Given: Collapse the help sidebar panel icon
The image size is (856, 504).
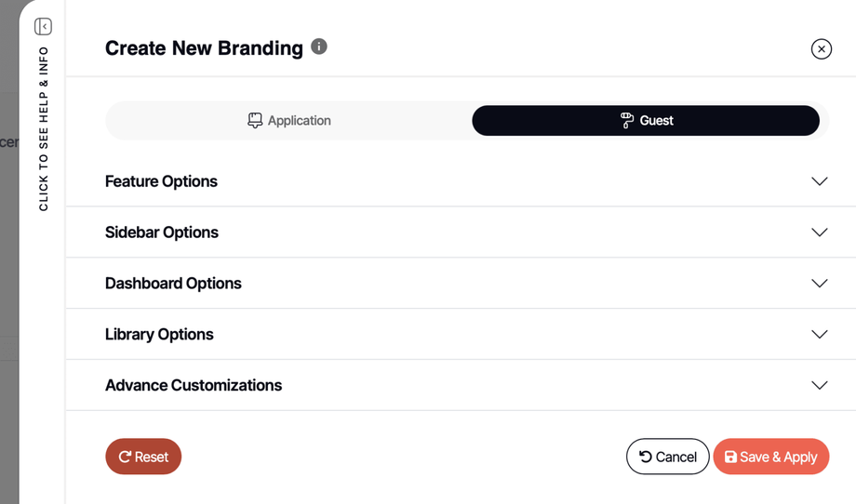Looking at the screenshot, I should click(x=43, y=26).
